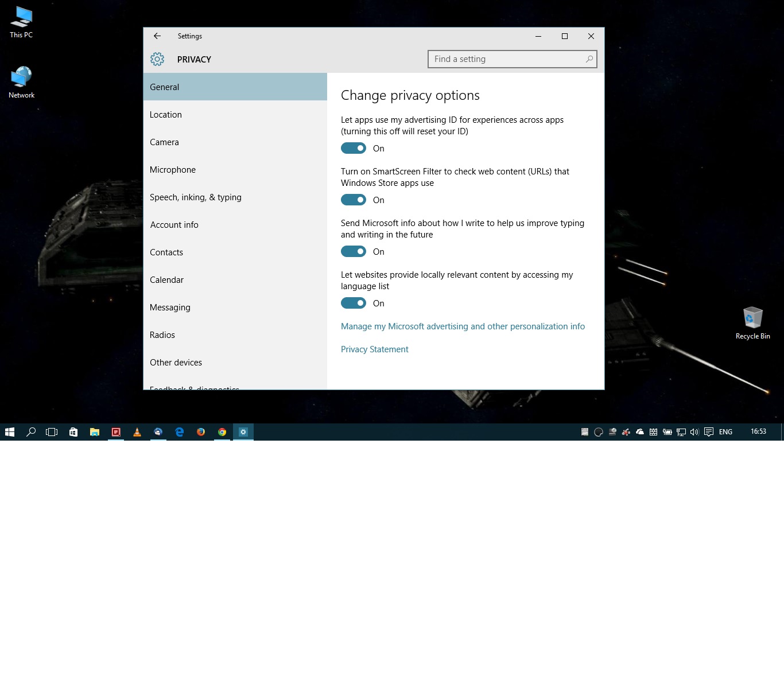
Task: Turn off the advertising ID toggle
Action: [x=354, y=148]
